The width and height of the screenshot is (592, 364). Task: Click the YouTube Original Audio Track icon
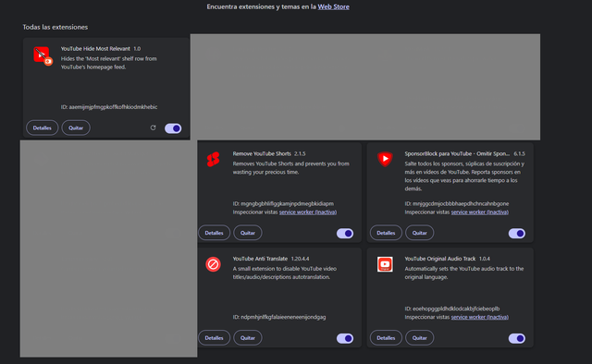point(385,264)
